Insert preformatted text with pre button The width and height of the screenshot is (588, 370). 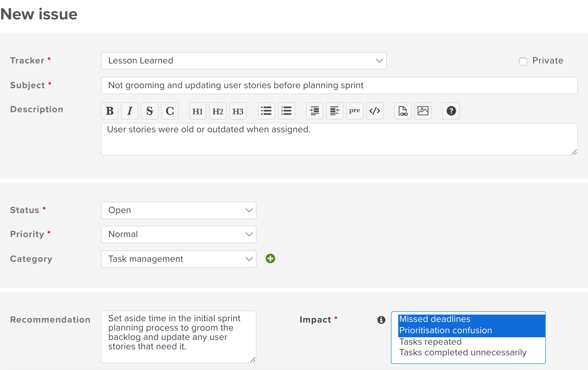pos(355,111)
